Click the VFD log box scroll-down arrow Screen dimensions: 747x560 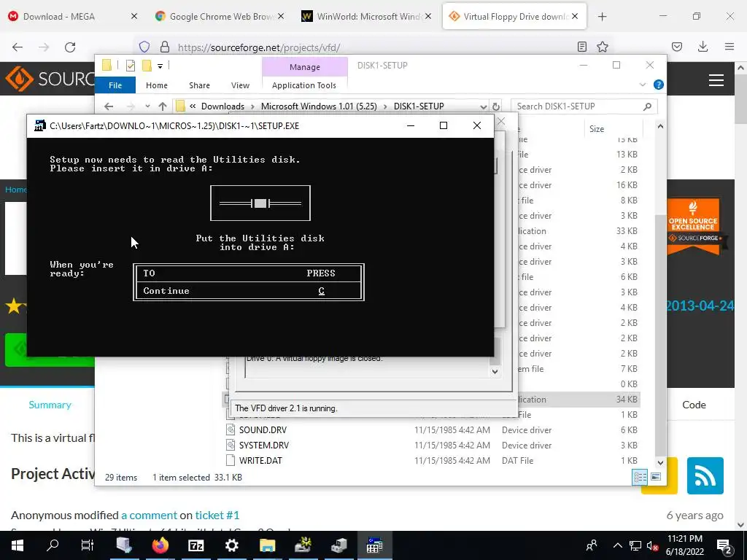[x=495, y=371]
